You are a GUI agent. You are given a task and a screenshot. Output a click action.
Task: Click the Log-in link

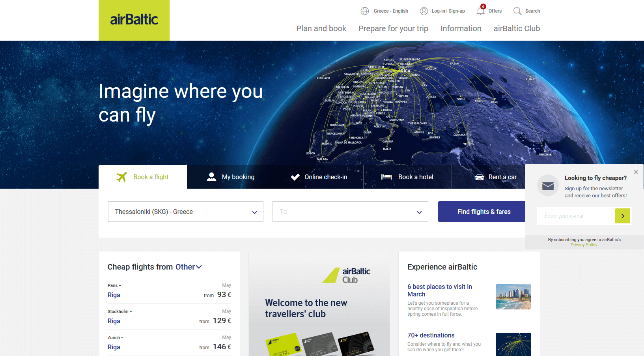click(439, 11)
